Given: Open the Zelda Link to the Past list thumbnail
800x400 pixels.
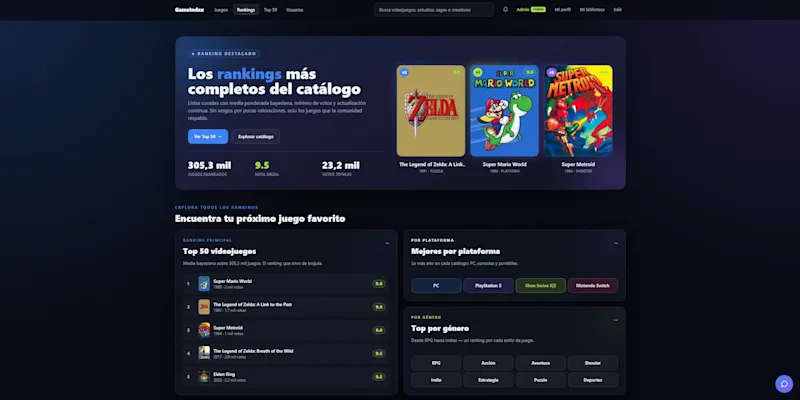Looking at the screenshot, I should pos(204,307).
